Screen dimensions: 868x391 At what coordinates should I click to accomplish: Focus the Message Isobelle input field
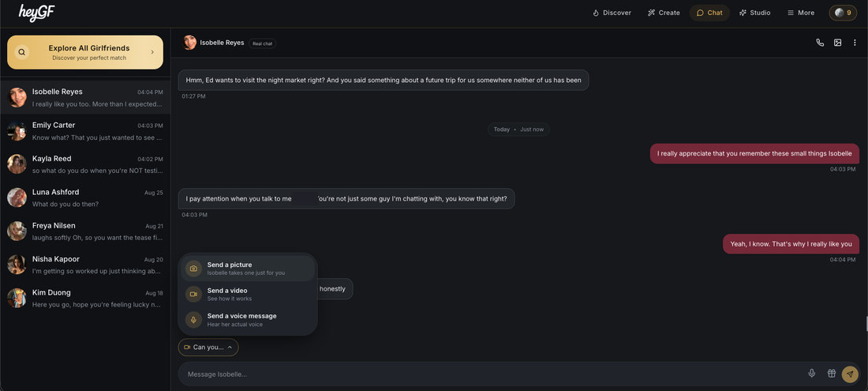click(x=492, y=374)
